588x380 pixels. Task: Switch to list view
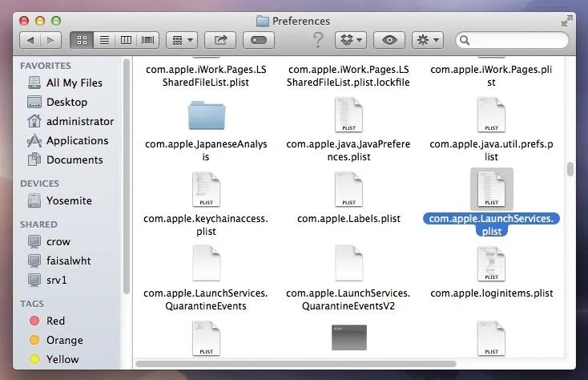click(x=104, y=40)
